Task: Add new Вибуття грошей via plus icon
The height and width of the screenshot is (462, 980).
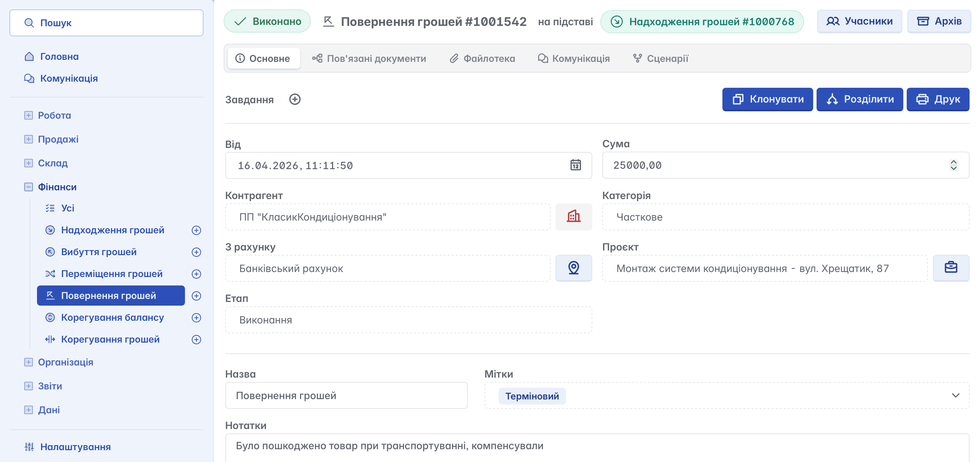Action: pos(196,252)
